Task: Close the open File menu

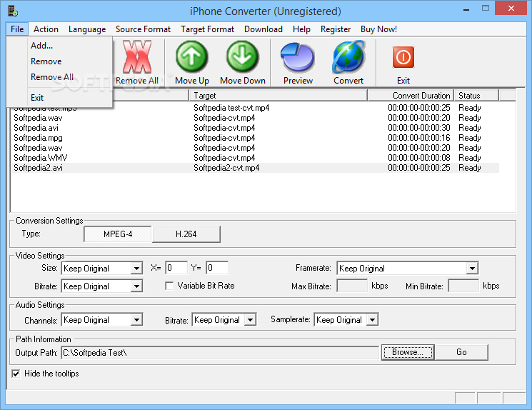Action: 17,29
